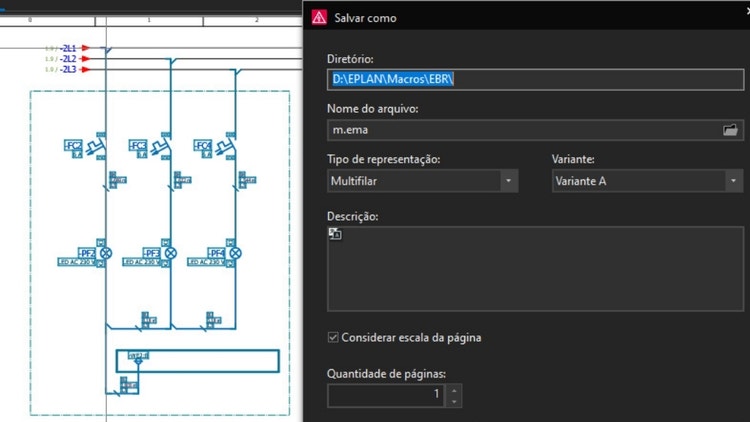Click the language icon in Descrição box
Image resolution: width=750 pixels, height=422 pixels.
point(335,234)
